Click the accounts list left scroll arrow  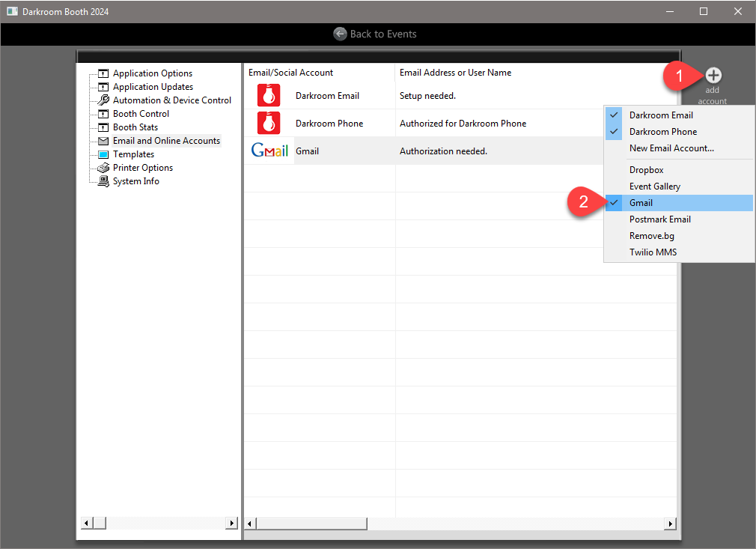250,524
